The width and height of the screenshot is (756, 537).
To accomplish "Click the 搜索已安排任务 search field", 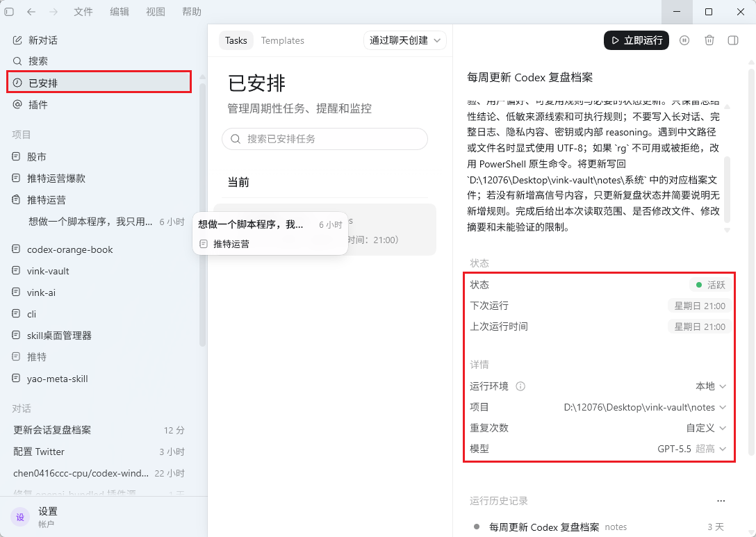I will (324, 139).
